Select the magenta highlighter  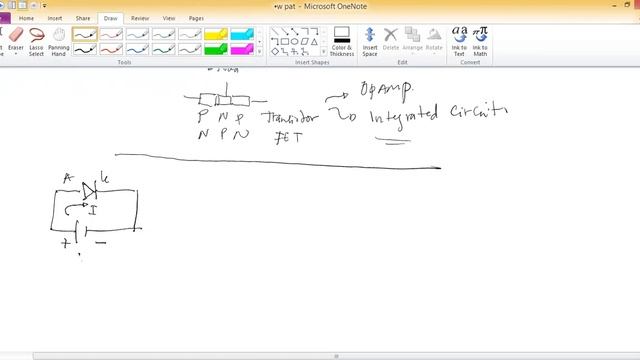242,49
